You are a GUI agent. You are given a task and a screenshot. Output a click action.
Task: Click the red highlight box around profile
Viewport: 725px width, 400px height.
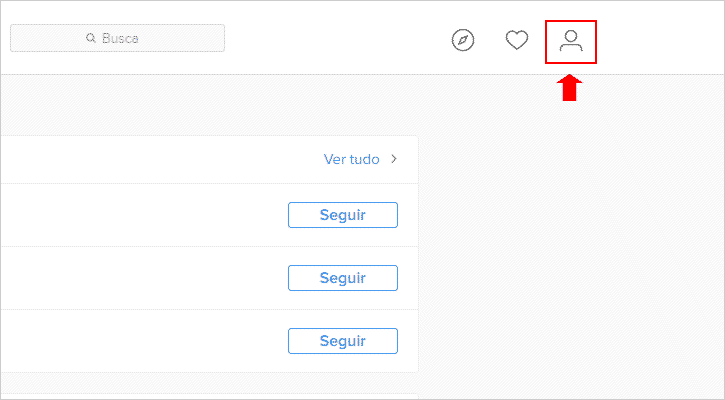click(x=571, y=42)
